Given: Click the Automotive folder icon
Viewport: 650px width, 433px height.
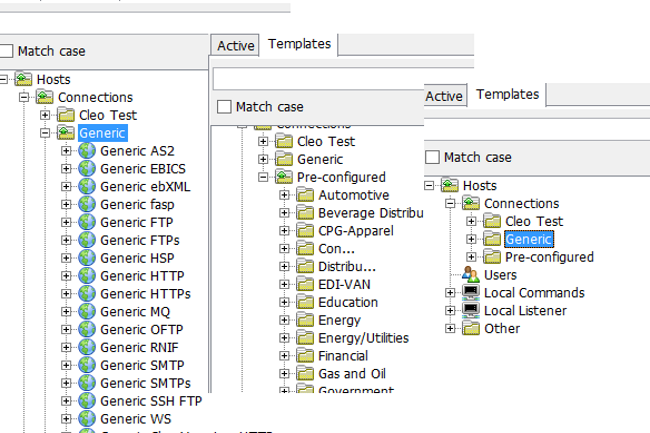Looking at the screenshot, I should click(305, 195).
